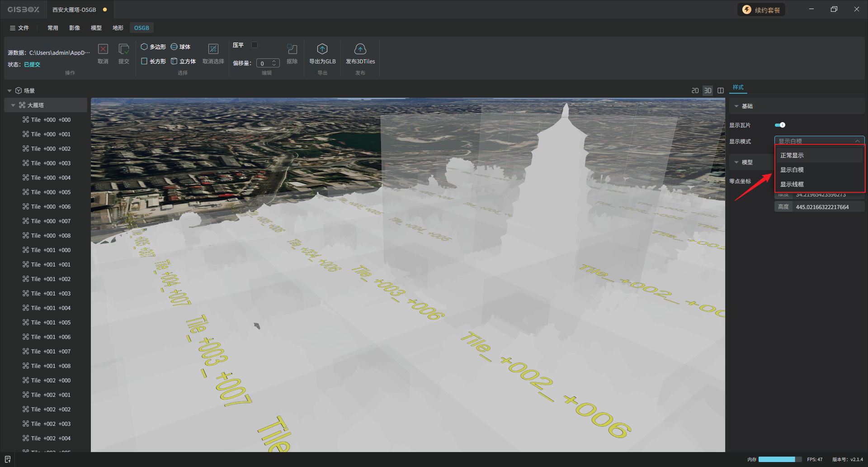868x467 pixels.
Task: Click the submit (提交) icon
Action: (123, 49)
